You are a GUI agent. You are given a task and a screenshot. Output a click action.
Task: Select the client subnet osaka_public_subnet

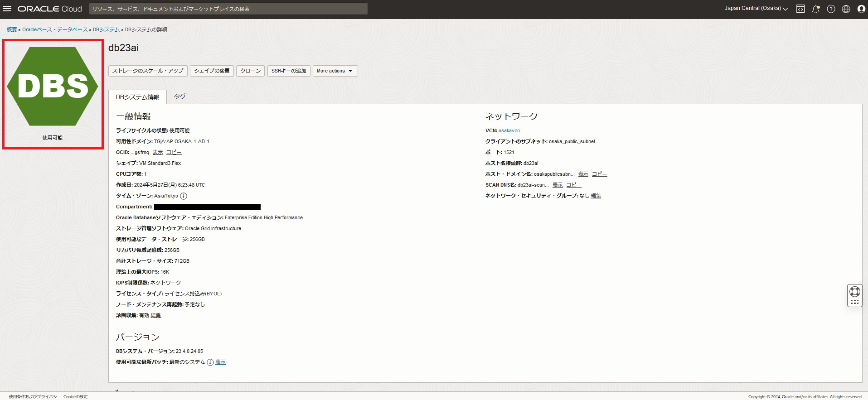(x=572, y=142)
